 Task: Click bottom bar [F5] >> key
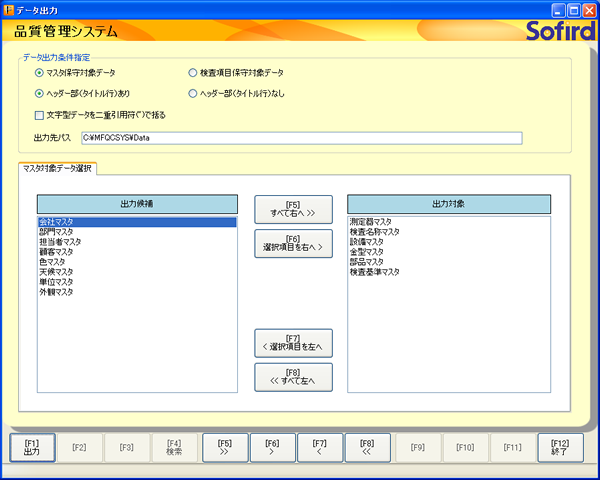click(x=224, y=446)
